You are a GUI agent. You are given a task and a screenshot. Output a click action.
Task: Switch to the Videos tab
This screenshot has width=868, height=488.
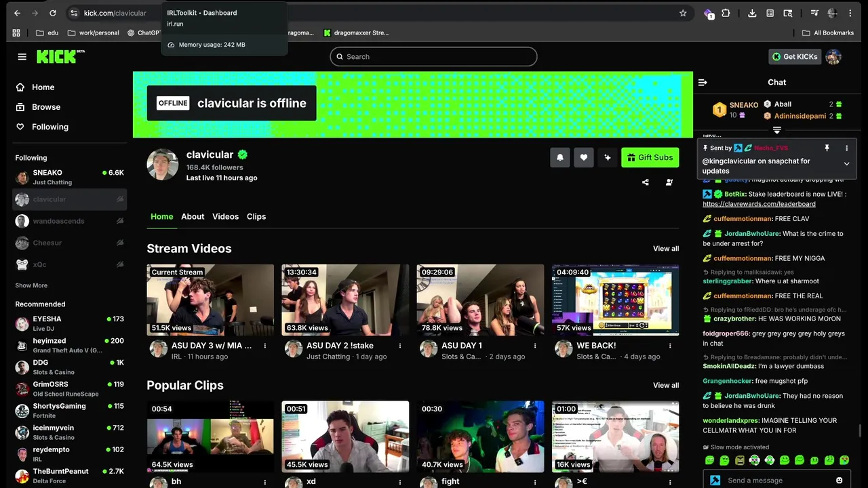coord(225,216)
